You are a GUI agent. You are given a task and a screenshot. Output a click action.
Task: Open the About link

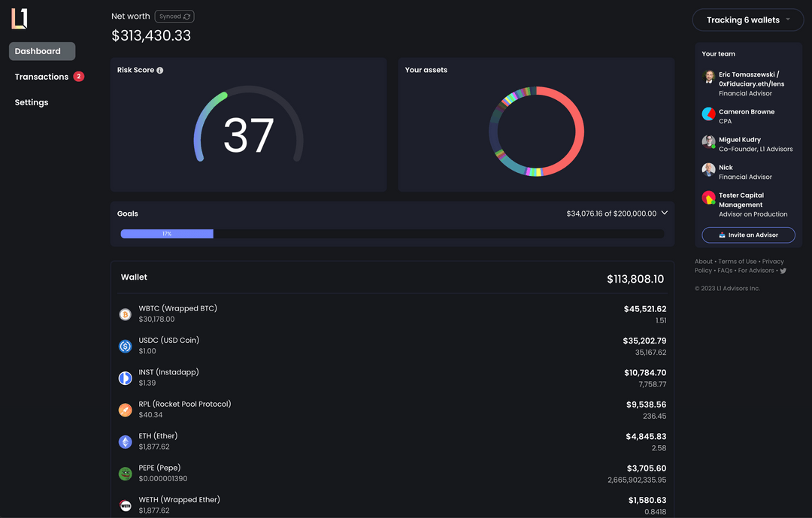coord(703,262)
